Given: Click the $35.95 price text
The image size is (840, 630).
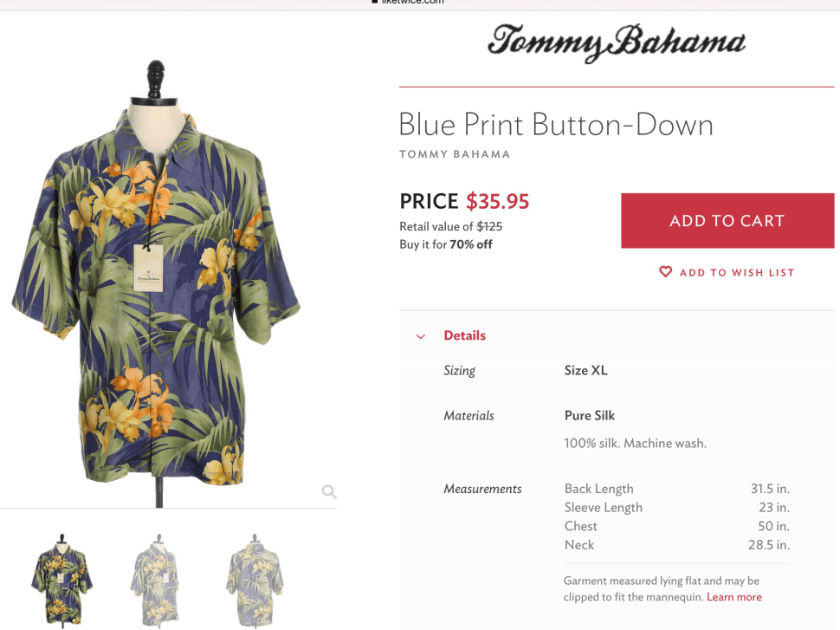Looking at the screenshot, I should click(x=497, y=202).
